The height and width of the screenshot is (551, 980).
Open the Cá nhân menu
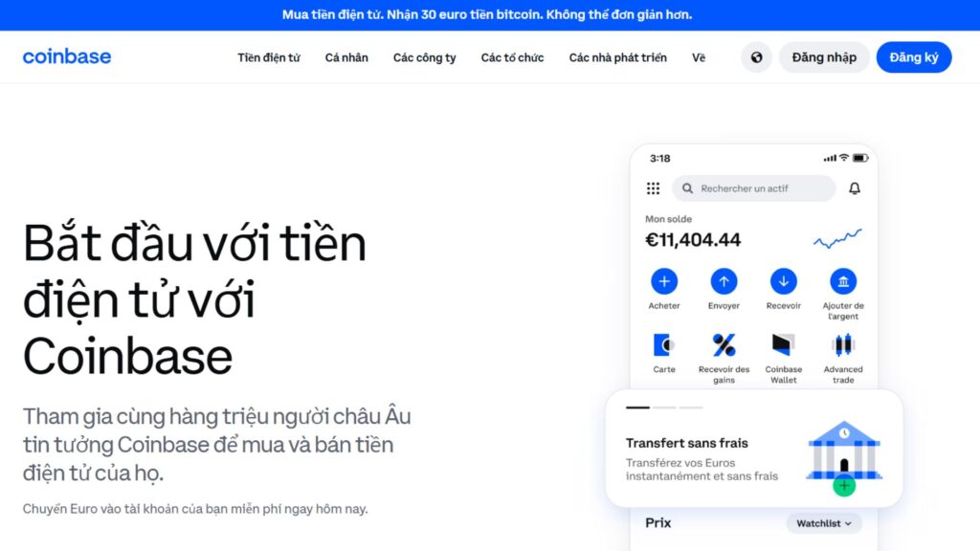pos(346,57)
